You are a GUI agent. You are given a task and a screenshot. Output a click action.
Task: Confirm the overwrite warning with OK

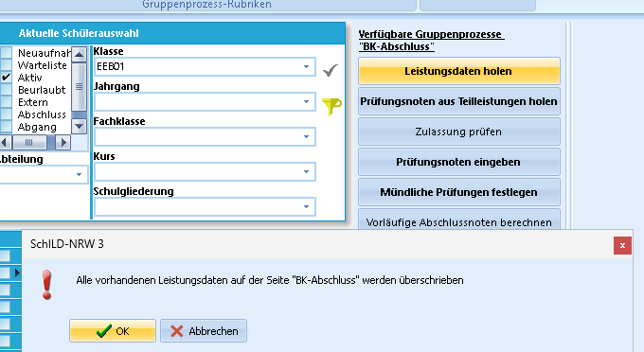point(113,330)
